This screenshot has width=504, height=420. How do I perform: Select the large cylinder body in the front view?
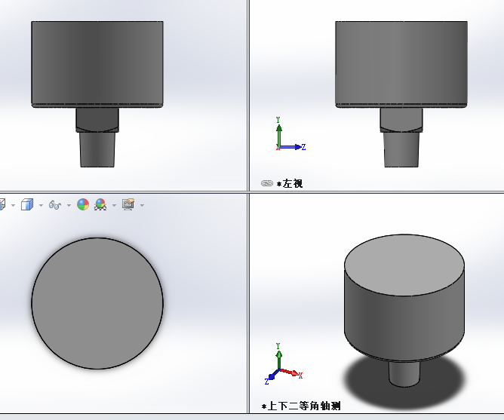pyautogui.click(x=97, y=63)
